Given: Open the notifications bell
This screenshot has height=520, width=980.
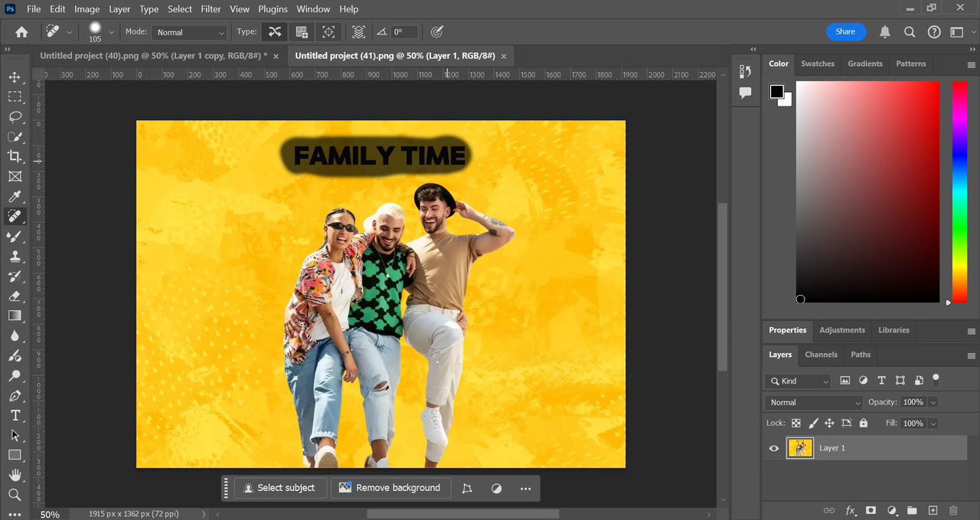Looking at the screenshot, I should 885,32.
